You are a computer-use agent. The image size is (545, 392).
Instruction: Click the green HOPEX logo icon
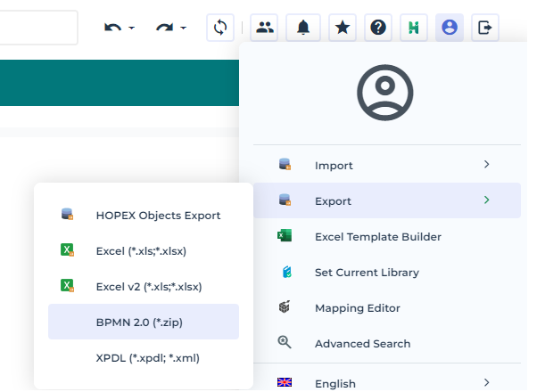[414, 28]
